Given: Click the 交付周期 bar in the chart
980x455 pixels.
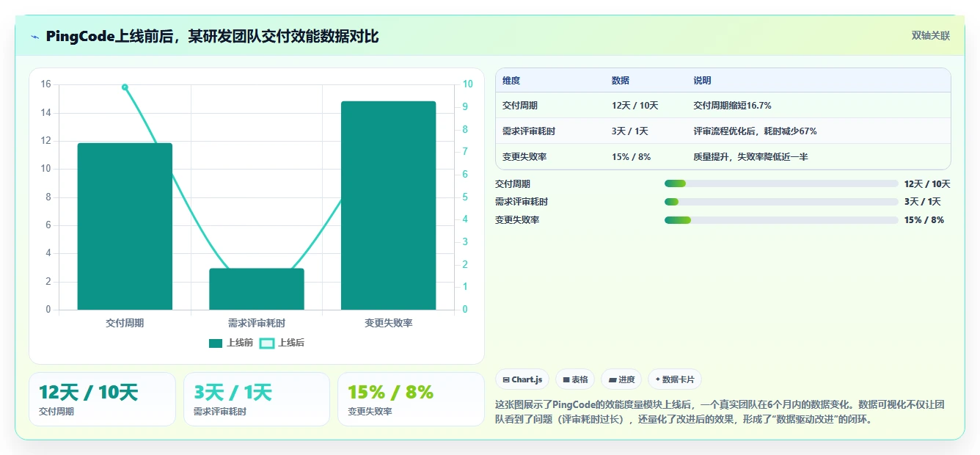Looking at the screenshot, I should click(x=125, y=226).
